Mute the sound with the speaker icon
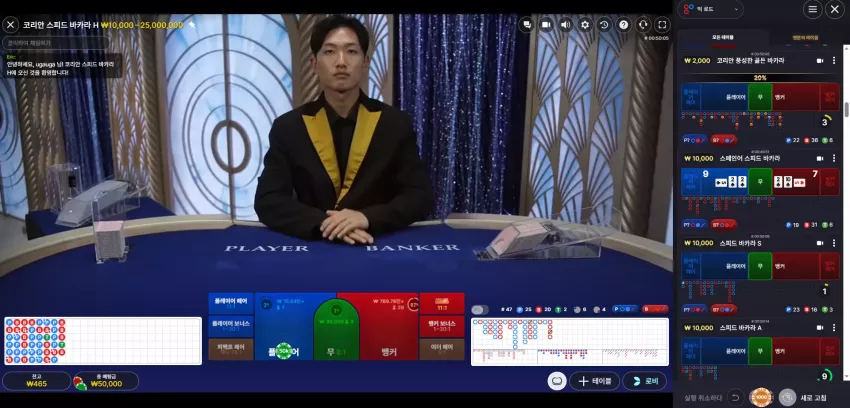 click(565, 24)
